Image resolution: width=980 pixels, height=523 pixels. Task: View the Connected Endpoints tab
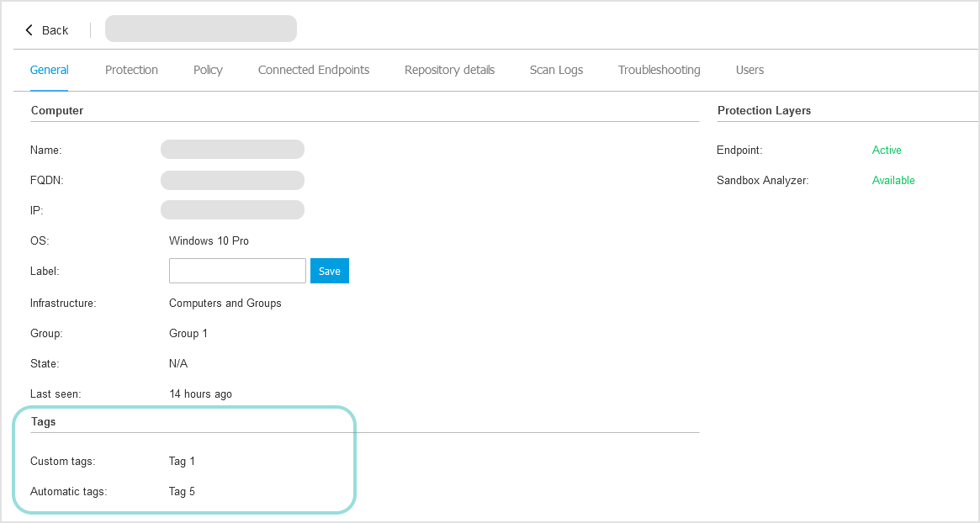click(314, 70)
